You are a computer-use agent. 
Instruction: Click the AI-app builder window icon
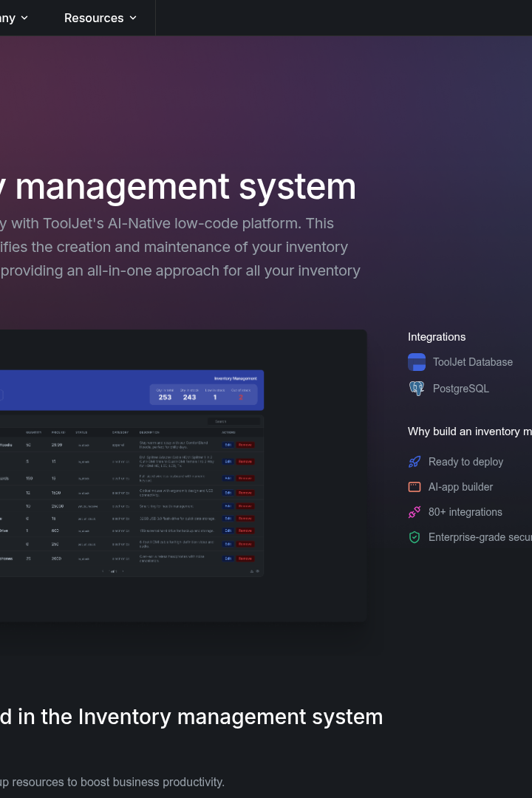point(415,487)
